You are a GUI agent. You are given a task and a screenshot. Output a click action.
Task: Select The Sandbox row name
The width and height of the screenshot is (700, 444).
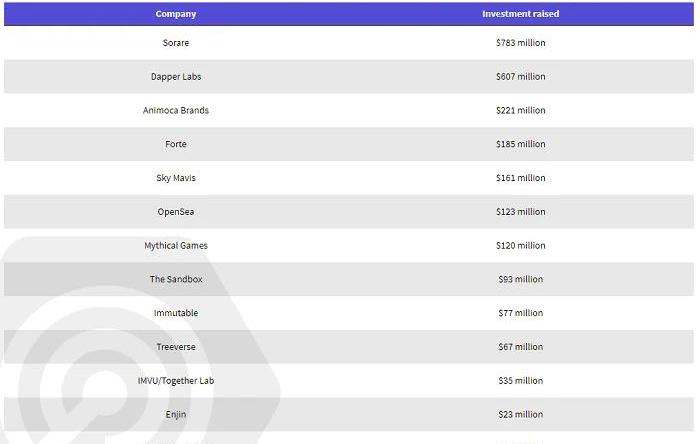coord(175,279)
